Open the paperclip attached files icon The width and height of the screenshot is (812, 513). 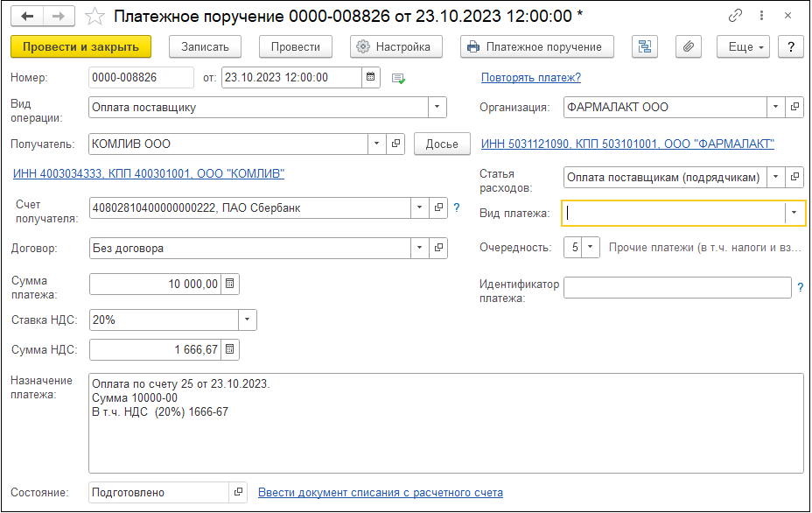[x=689, y=46]
